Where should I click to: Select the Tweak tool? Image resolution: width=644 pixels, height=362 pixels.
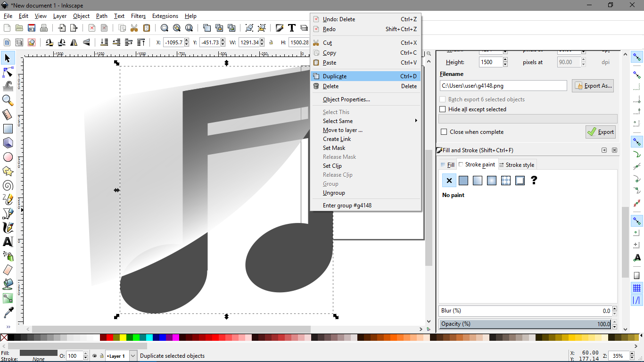pos(8,86)
